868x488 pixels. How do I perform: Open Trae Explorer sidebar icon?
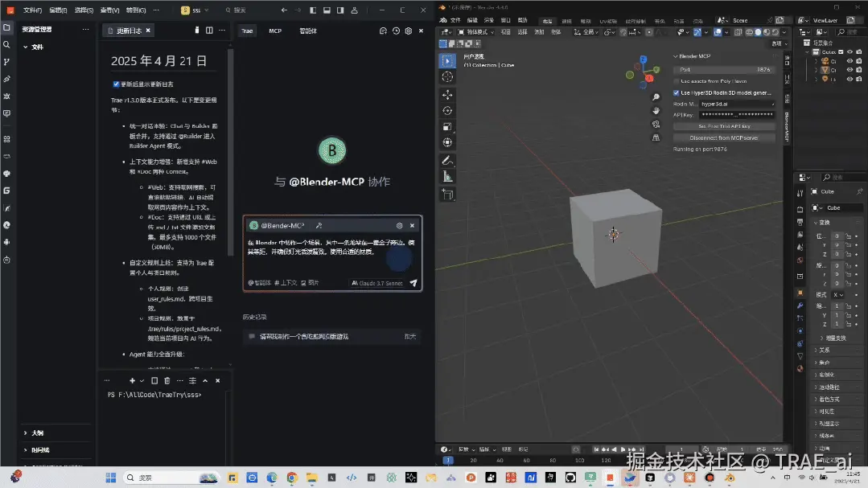pos(6,27)
